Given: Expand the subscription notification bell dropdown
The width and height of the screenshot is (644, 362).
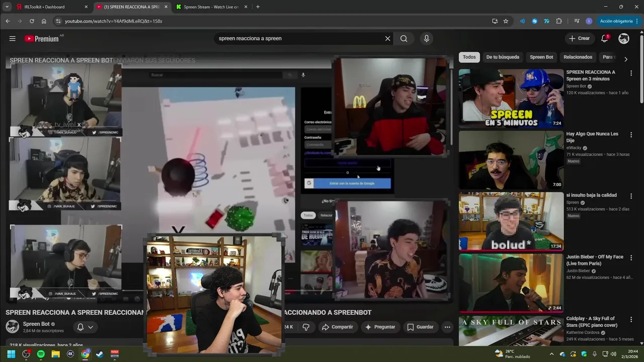Looking at the screenshot, I should click(85, 327).
